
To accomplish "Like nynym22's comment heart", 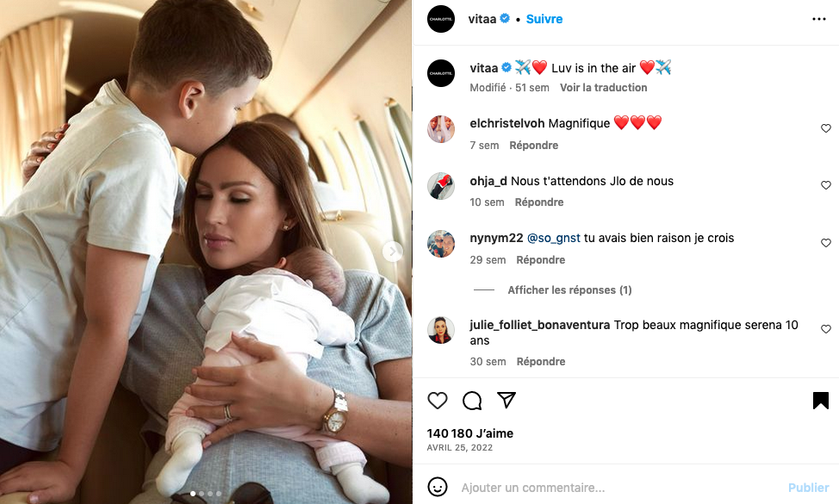I will (825, 243).
